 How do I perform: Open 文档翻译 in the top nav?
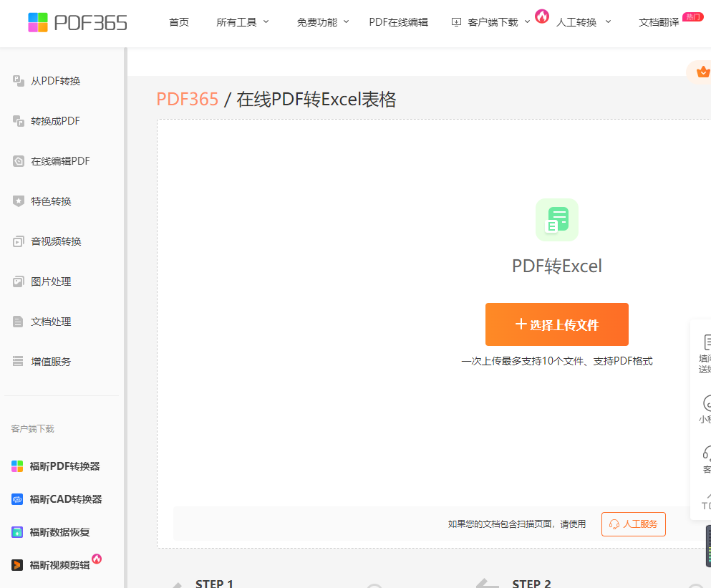[659, 22]
